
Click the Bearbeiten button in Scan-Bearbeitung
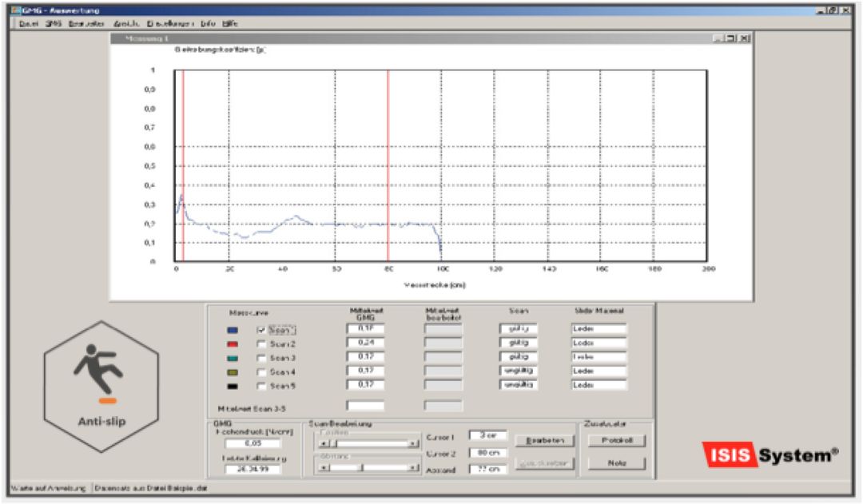coord(544,441)
